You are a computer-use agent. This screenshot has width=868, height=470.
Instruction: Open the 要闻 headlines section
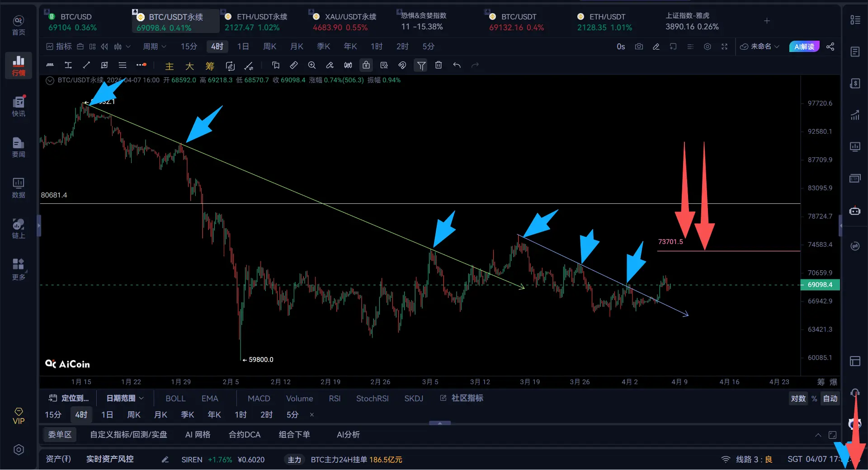click(x=19, y=147)
